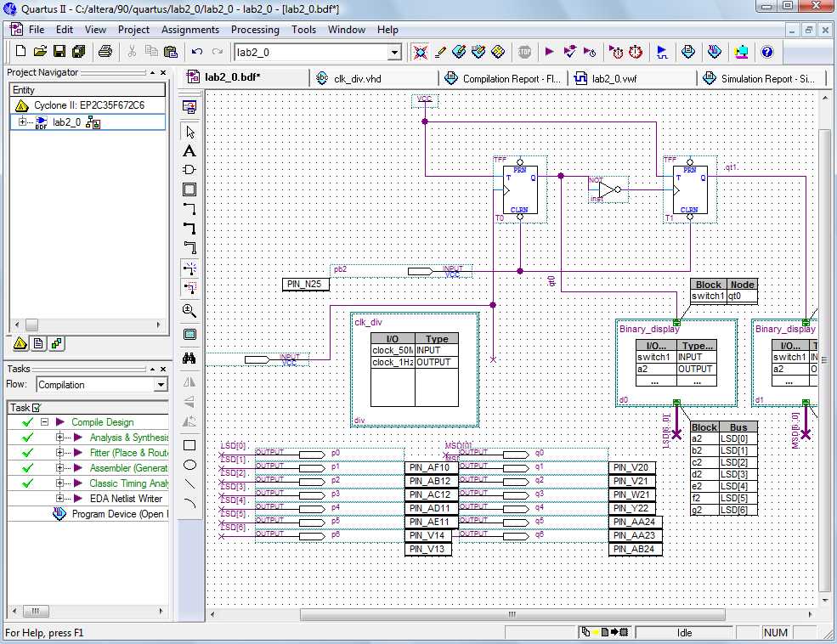837x644 pixels.
Task: Select the Line drawing tool
Action: point(189,484)
